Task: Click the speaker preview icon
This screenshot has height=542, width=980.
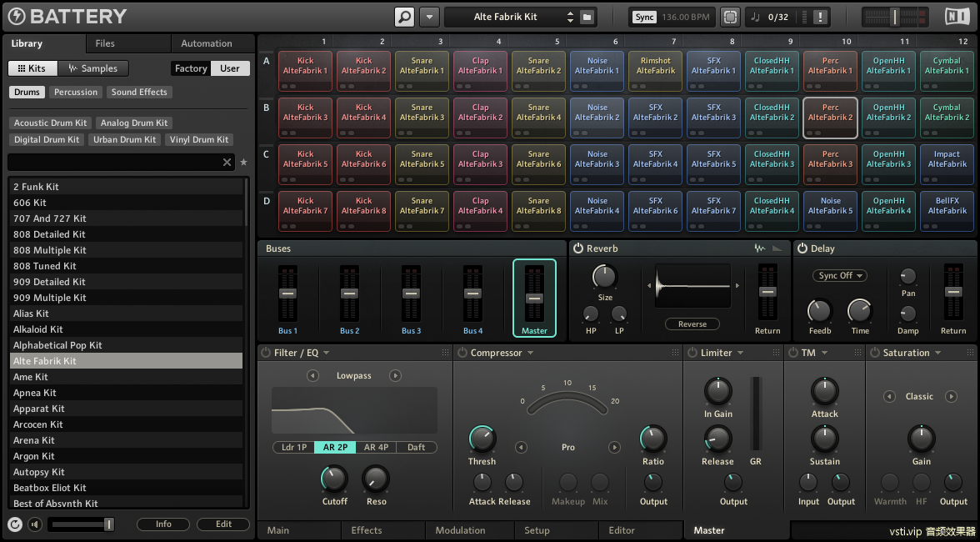Action: click(x=35, y=524)
